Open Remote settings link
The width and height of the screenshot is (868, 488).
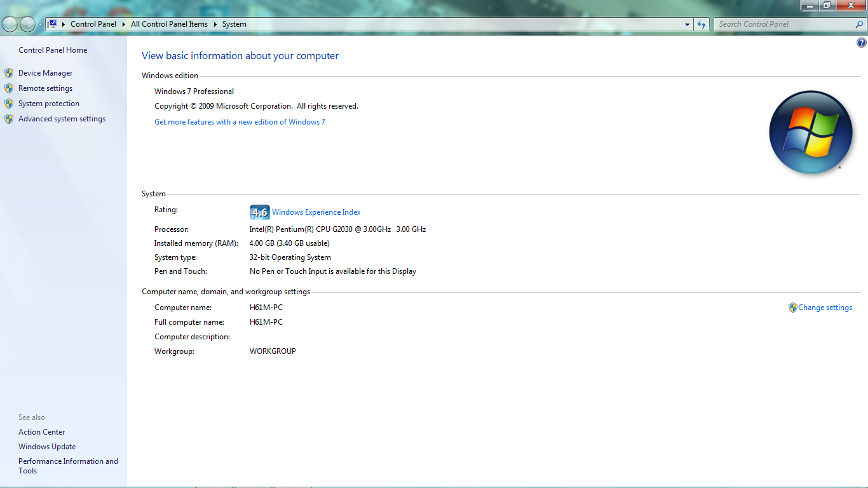pyautogui.click(x=45, y=88)
